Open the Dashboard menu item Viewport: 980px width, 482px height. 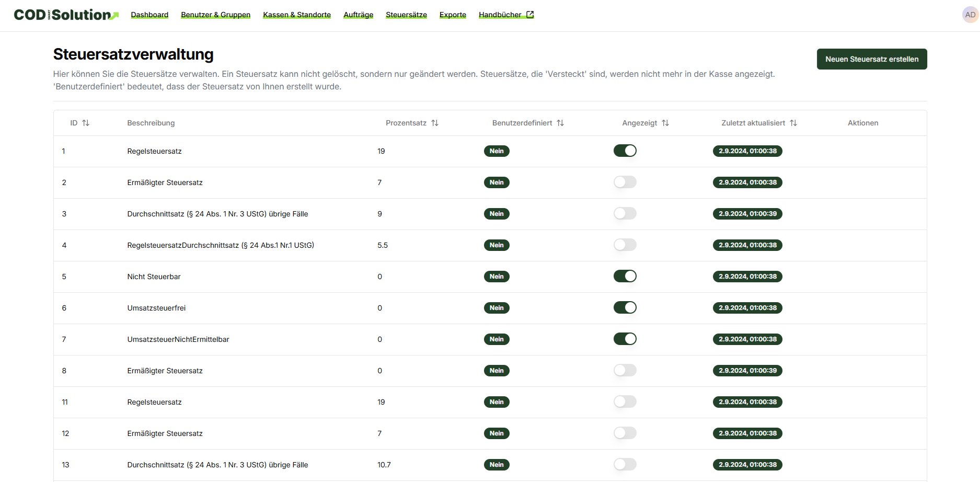(149, 15)
